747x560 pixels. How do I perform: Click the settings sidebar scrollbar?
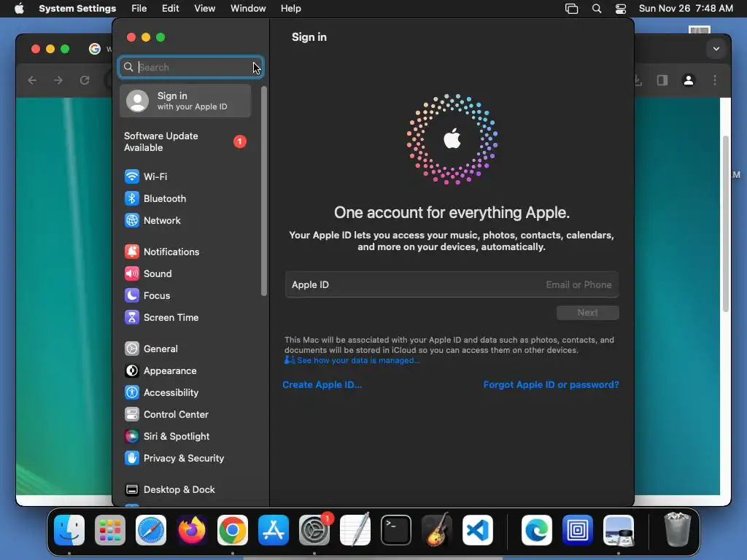(x=264, y=190)
